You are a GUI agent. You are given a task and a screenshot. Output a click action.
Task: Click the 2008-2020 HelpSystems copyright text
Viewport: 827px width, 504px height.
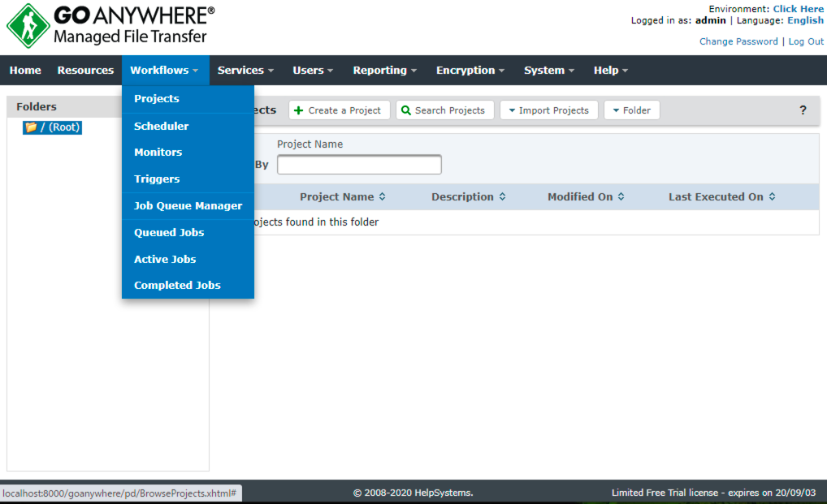point(413,493)
